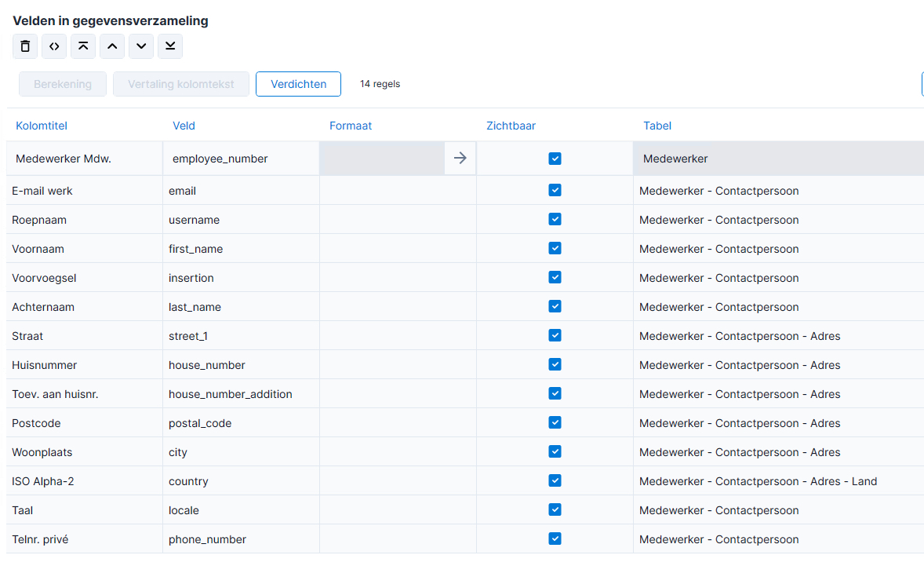Click the 'locale' field cell
The image size is (924, 566).
coord(241,510)
